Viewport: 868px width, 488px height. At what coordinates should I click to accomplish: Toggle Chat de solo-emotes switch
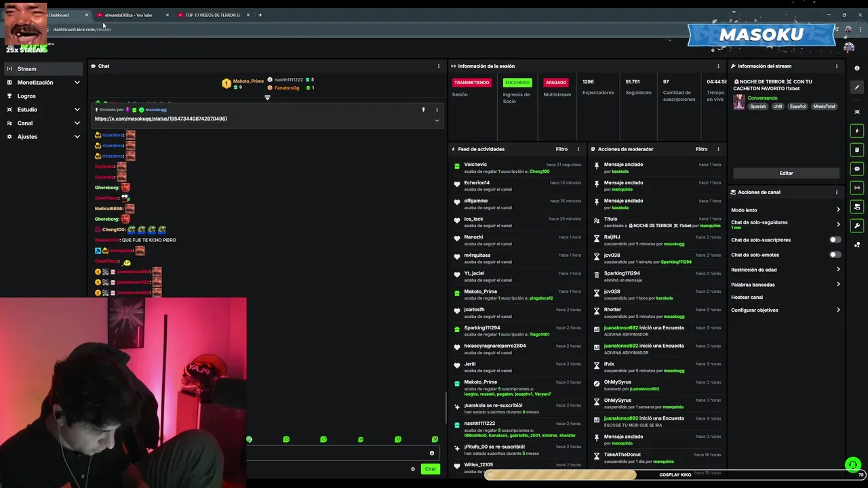tap(835, 255)
